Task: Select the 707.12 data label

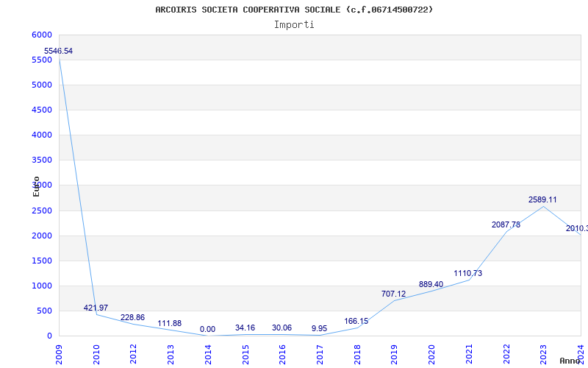Action: coord(393,294)
